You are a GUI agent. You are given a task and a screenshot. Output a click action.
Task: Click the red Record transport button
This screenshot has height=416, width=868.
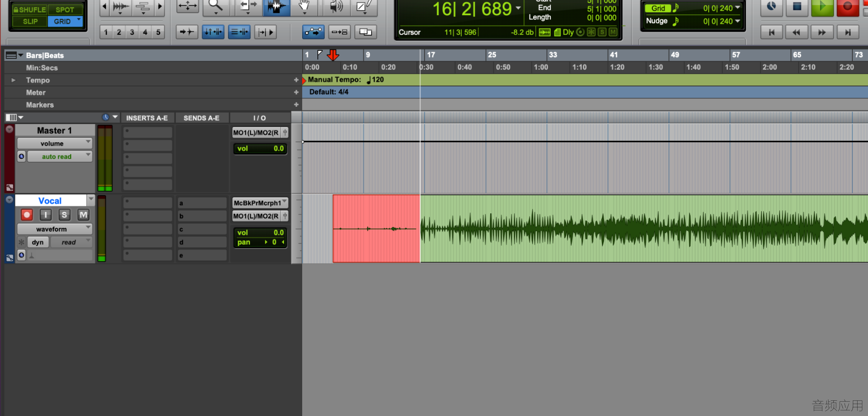tap(848, 7)
